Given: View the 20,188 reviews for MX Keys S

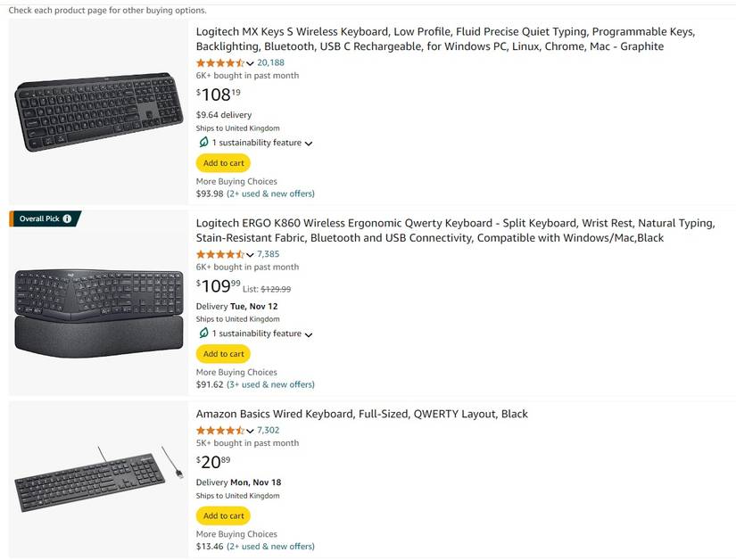Looking at the screenshot, I should 270,62.
